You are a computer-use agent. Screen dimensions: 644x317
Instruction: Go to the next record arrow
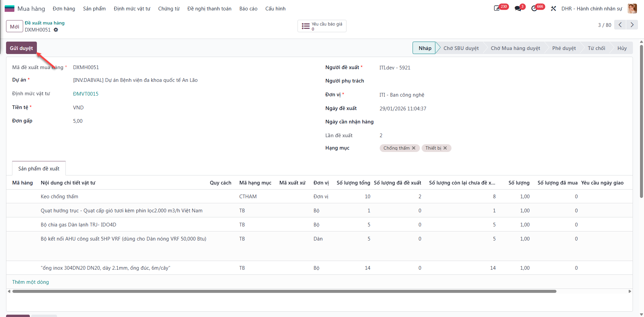632,25
